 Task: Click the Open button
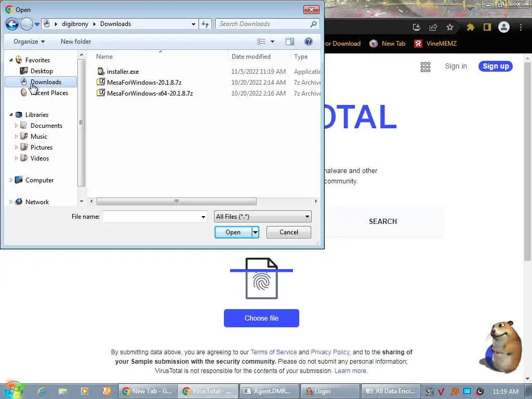point(233,232)
